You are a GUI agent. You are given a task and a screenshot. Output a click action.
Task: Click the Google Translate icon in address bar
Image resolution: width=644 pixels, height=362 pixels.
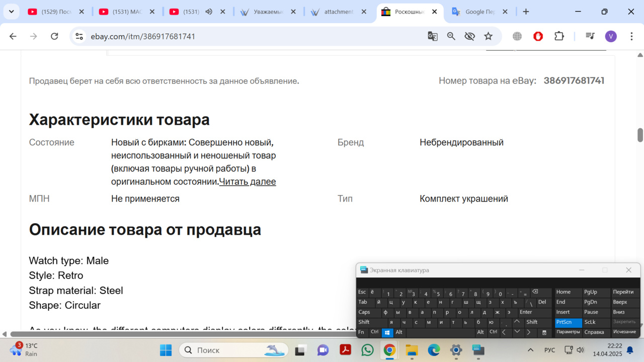click(432, 36)
